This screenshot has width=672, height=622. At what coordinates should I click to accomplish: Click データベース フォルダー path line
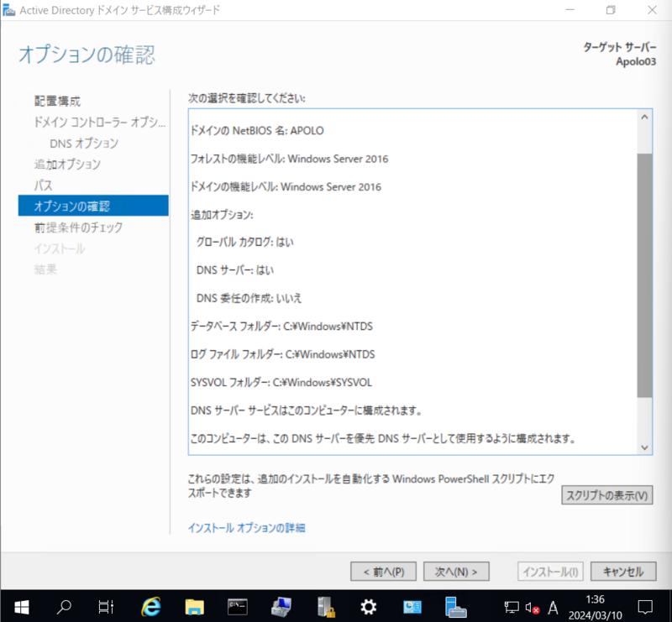(x=281, y=327)
